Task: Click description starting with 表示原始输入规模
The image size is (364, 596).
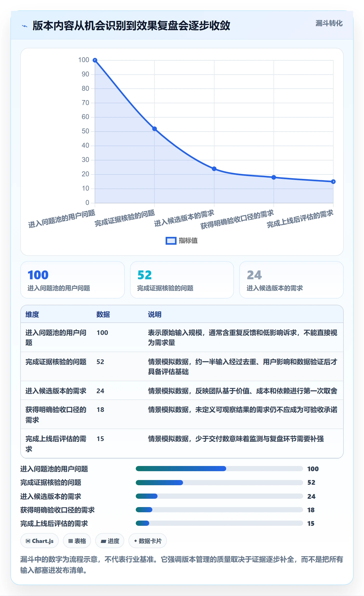Action: coord(243,338)
